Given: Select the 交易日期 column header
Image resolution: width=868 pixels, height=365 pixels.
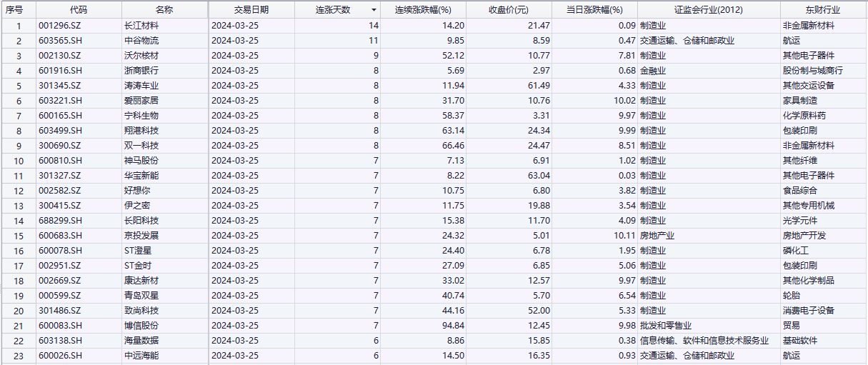Looking at the screenshot, I should (x=251, y=10).
